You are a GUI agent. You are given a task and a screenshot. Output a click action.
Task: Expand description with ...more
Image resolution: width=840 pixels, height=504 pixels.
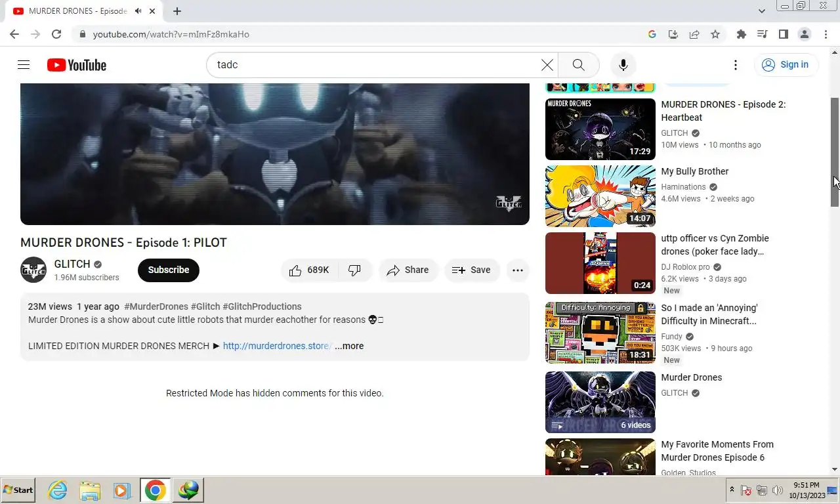(x=349, y=346)
